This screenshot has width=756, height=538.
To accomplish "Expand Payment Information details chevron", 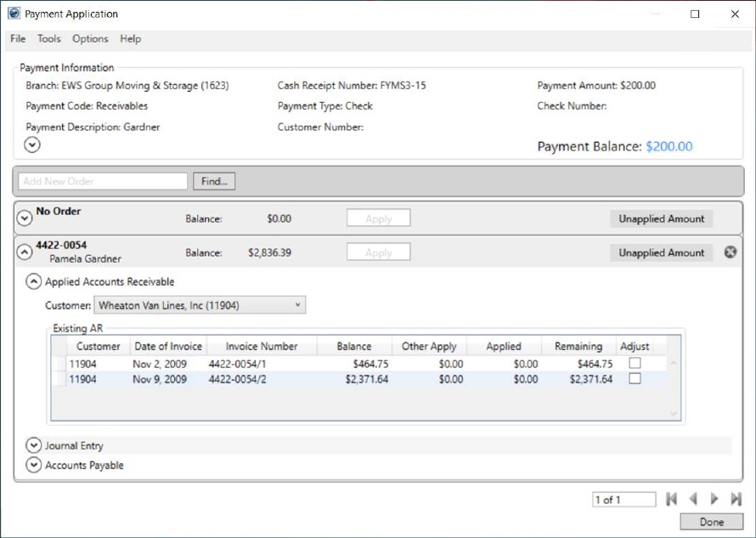I will (x=32, y=145).
